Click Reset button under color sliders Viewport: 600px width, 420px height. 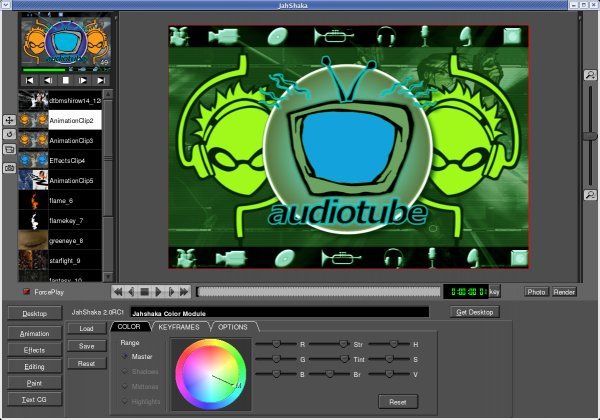[x=398, y=402]
